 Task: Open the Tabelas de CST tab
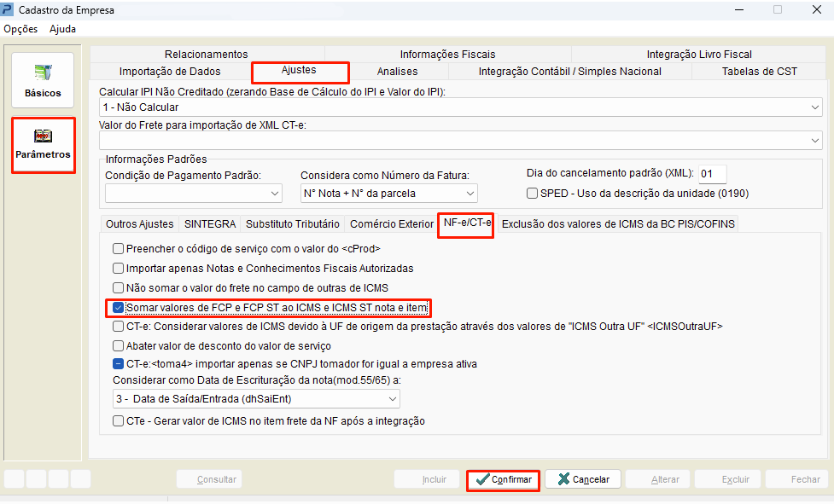point(759,71)
